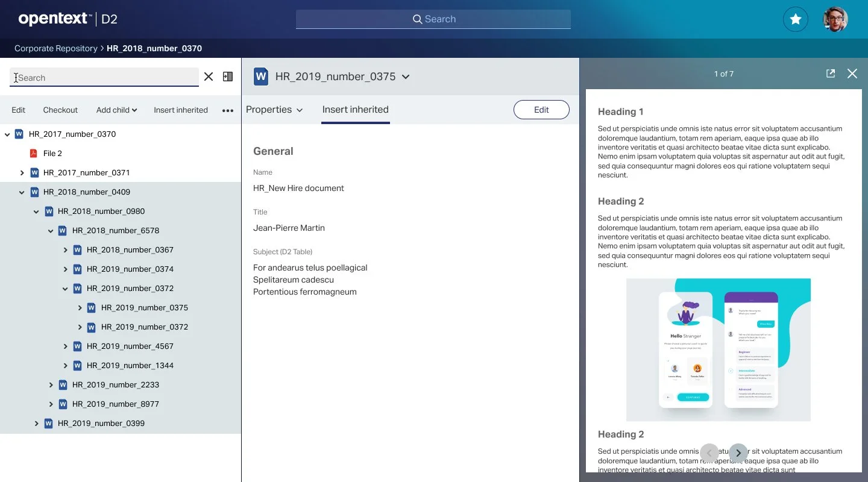868x482 pixels.
Task: Collapse the HR_2018_number_0980 node
Action: tap(36, 211)
